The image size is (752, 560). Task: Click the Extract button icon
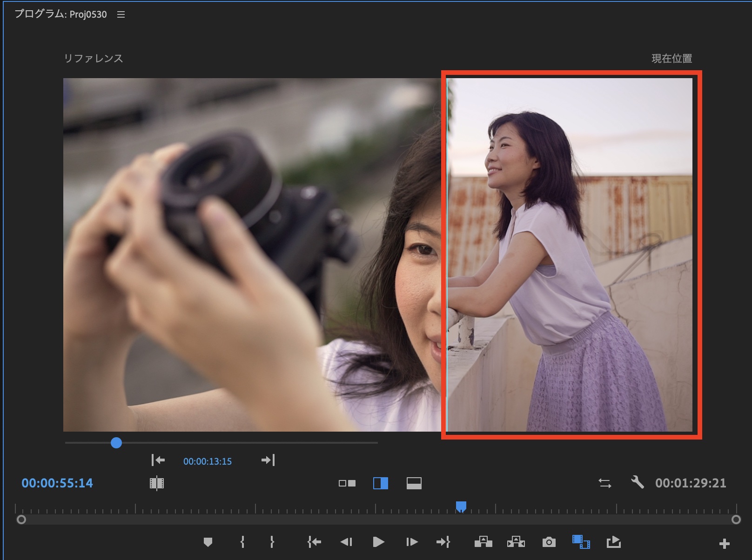(516, 542)
